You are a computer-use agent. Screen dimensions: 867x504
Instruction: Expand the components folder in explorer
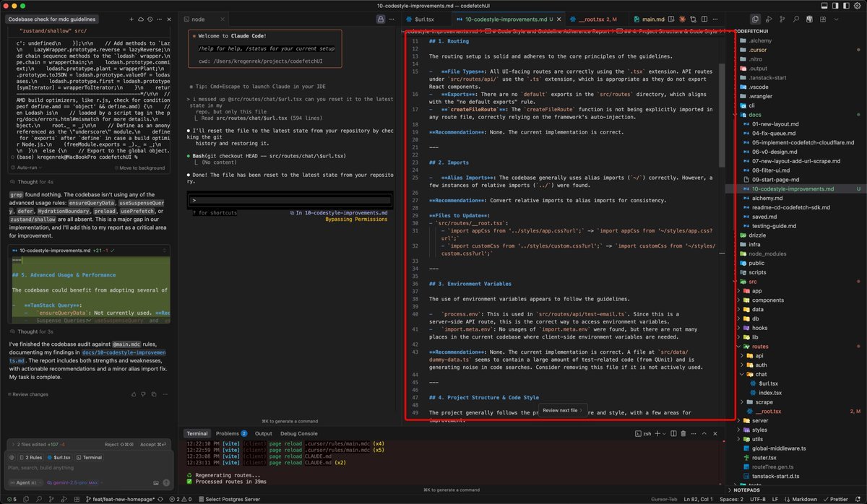click(767, 300)
